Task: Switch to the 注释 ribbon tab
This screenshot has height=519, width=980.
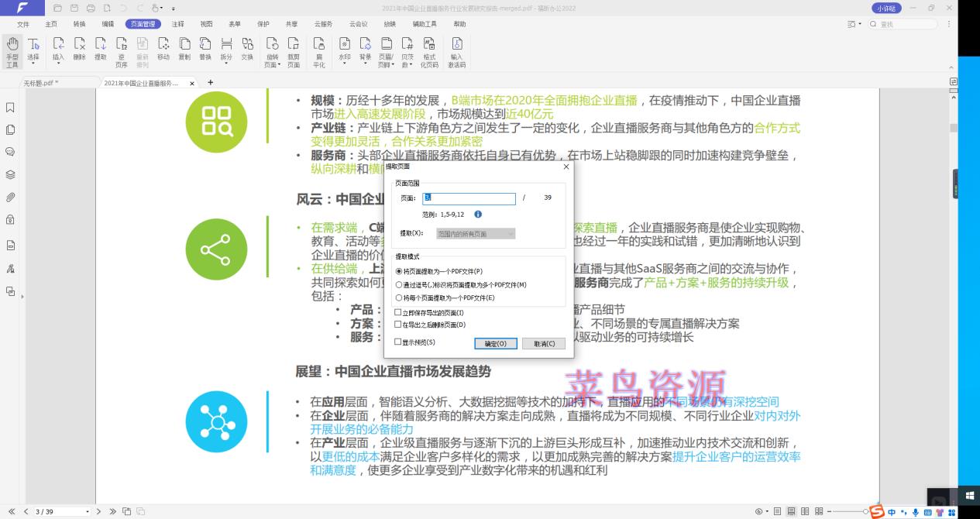Action: [x=177, y=24]
